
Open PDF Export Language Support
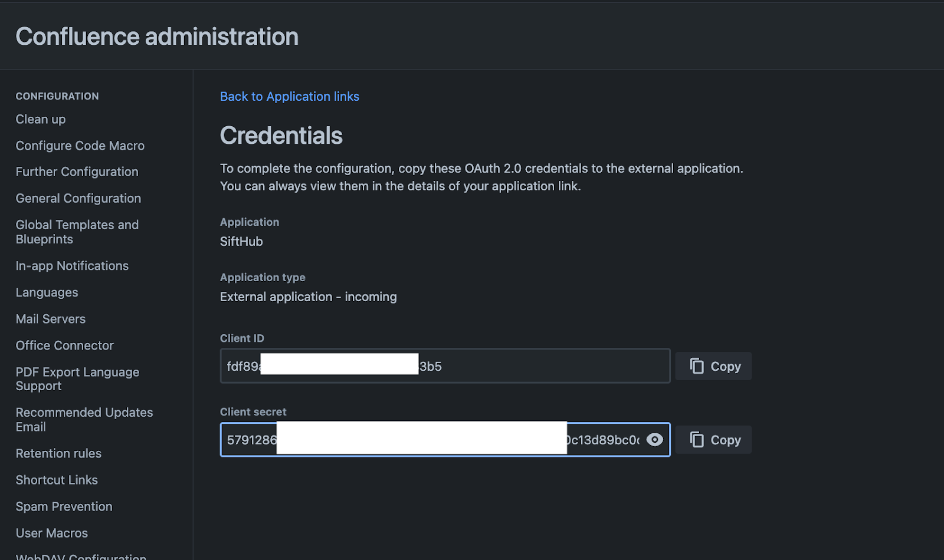(77, 379)
